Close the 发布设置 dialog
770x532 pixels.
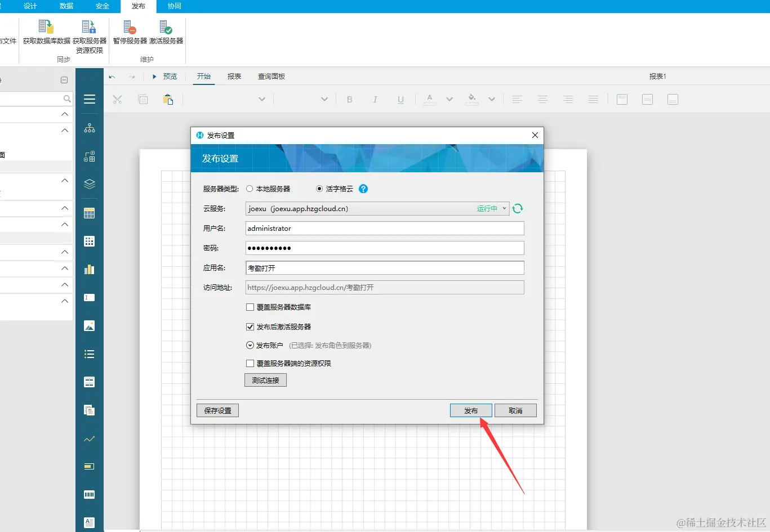click(535, 135)
